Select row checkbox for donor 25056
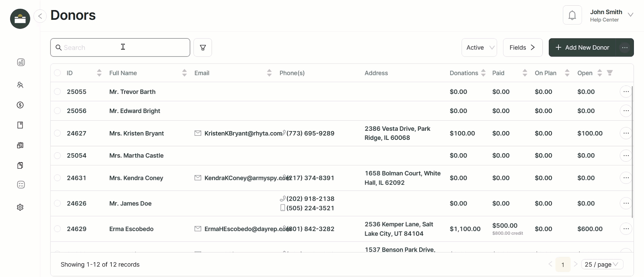The height and width of the screenshot is (277, 644). click(x=58, y=111)
